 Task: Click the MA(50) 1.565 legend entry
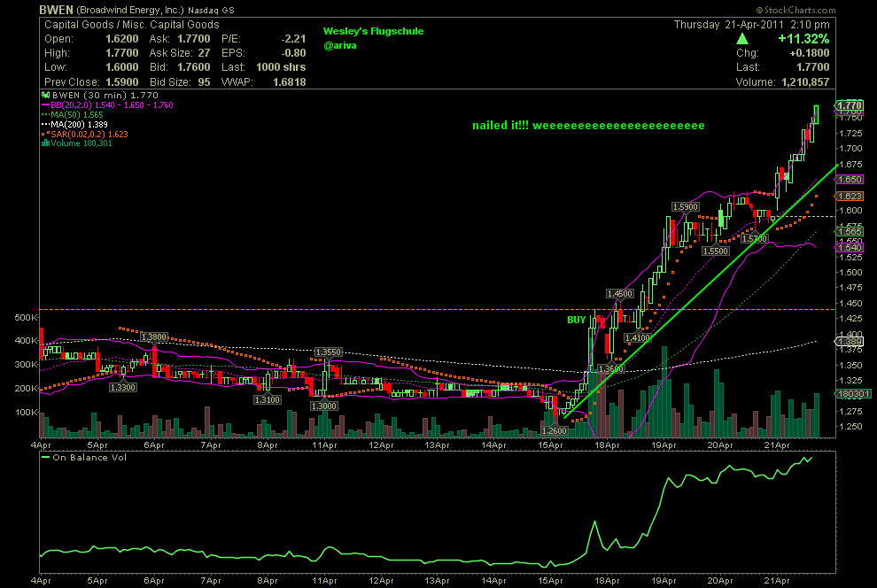coord(74,114)
